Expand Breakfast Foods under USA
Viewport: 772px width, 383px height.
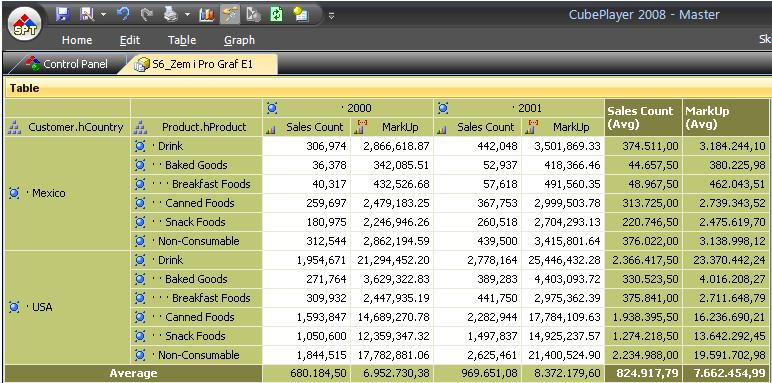tap(140, 298)
